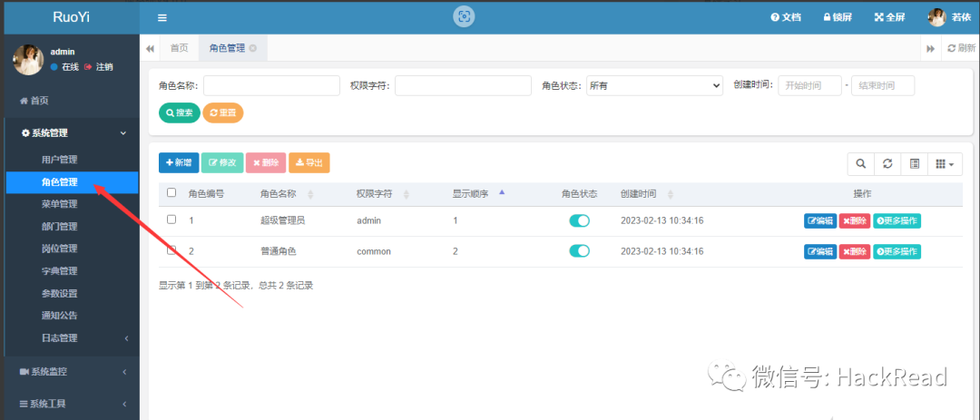Click the RuoYi logo title
Viewport: 980px width, 420px height.
[x=72, y=17]
